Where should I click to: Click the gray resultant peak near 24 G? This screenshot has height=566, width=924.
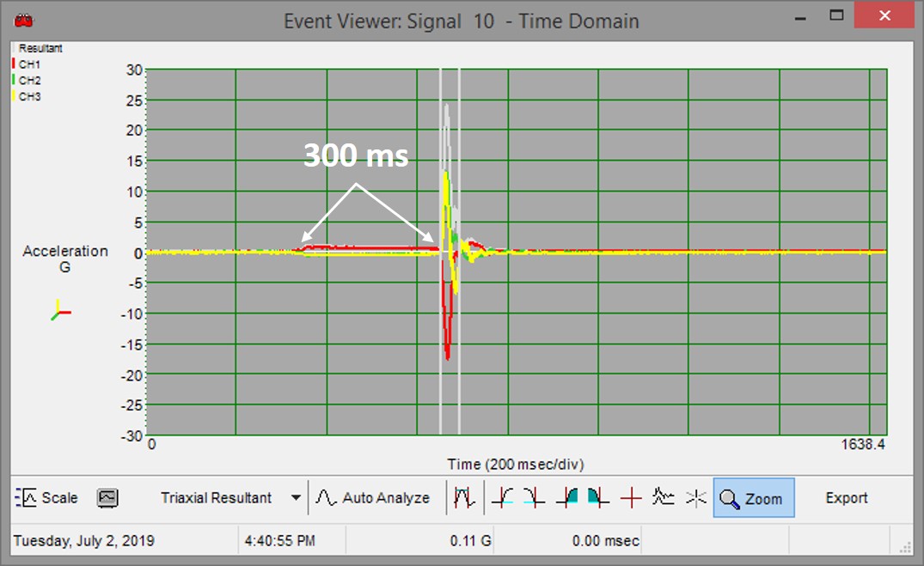(x=447, y=107)
